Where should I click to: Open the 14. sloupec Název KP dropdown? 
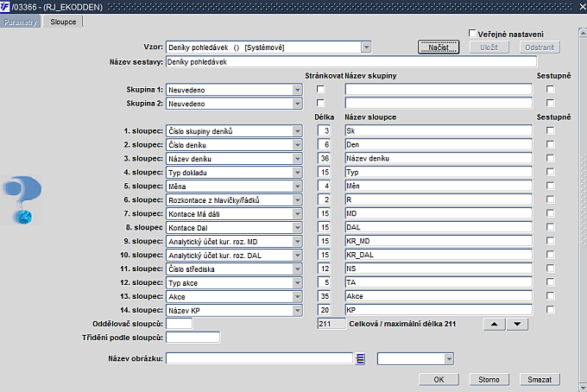click(297, 310)
